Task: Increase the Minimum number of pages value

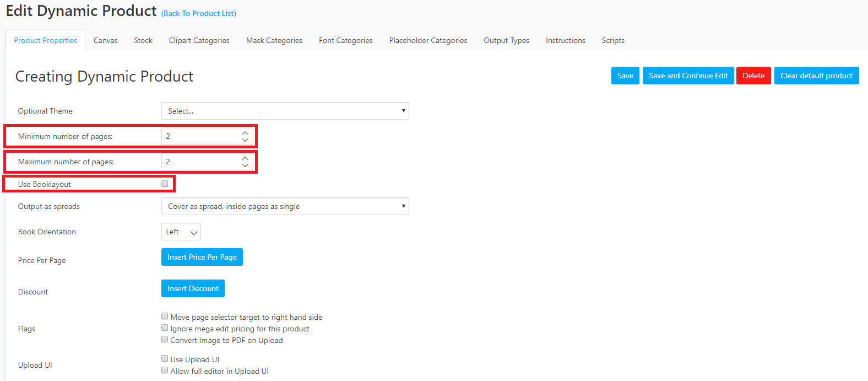Action: (x=245, y=133)
